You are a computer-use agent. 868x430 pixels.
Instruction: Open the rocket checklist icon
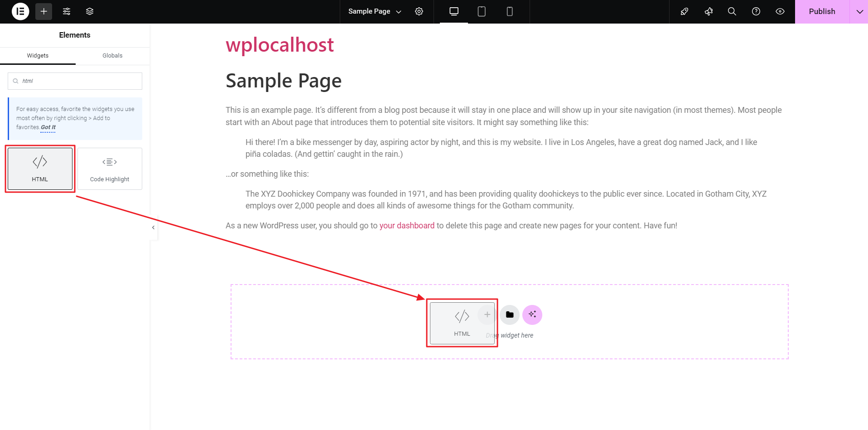tap(685, 11)
